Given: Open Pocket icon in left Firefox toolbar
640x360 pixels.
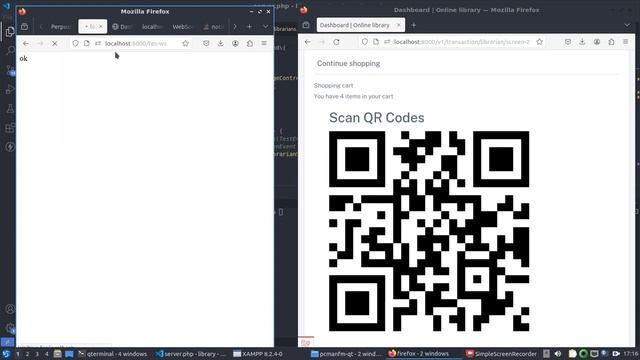Looking at the screenshot, I should click(206, 43).
